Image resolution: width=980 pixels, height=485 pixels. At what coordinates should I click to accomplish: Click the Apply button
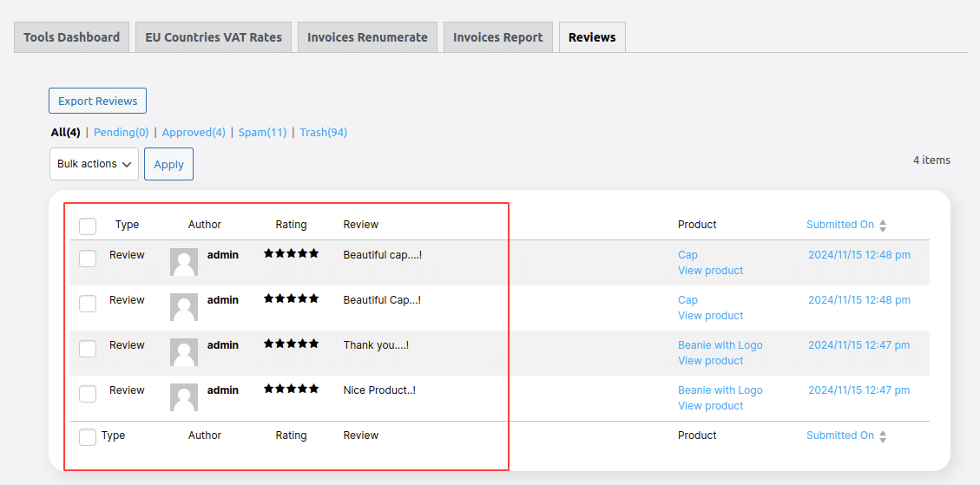(x=168, y=164)
